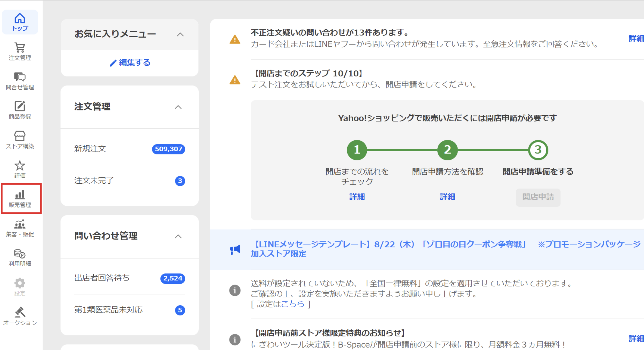The image size is (644, 350).
Task: Open 詳細 under 開店までの流れをチェック
Action: click(357, 197)
